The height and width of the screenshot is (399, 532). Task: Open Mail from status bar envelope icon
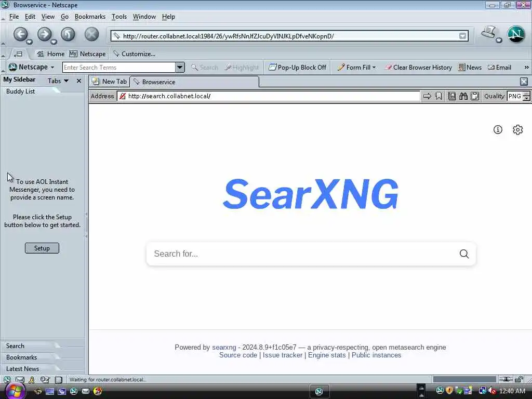coord(20,380)
